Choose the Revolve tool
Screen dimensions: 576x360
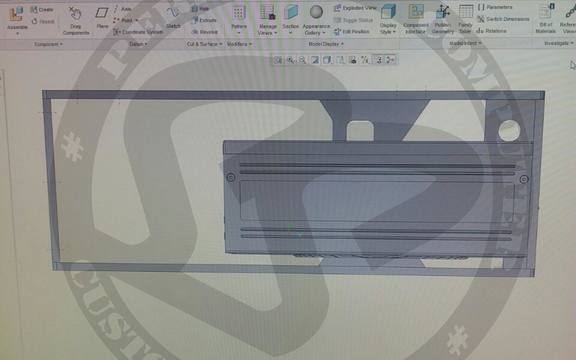coord(205,32)
